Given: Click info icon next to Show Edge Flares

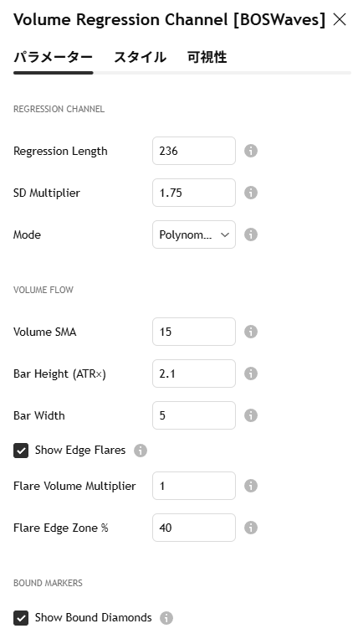Looking at the screenshot, I should (141, 451).
